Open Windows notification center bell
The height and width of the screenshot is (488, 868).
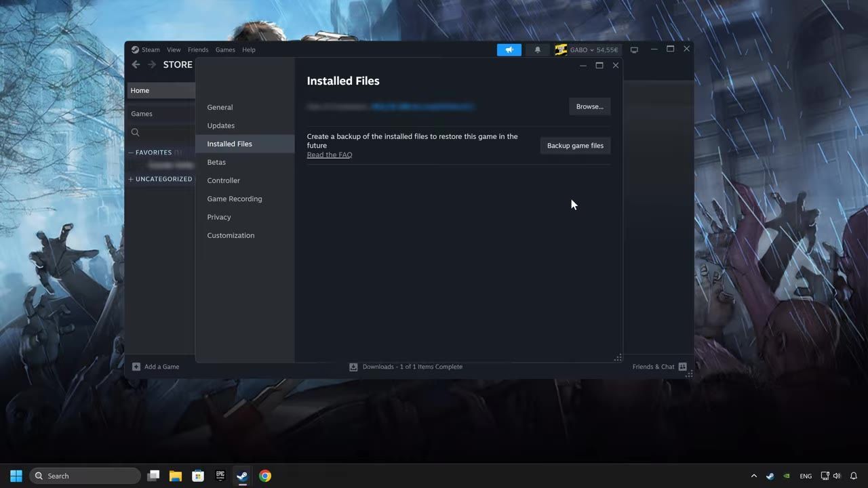854,476
